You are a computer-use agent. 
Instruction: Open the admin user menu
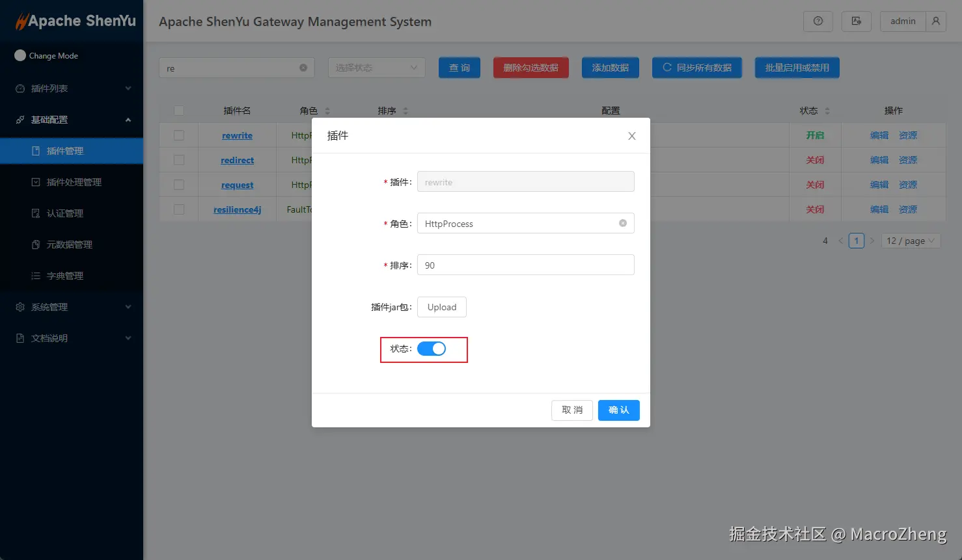[x=903, y=21]
